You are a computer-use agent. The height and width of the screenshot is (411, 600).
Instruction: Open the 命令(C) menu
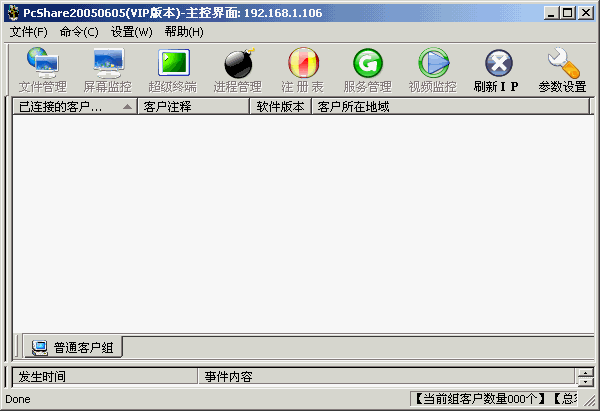(x=79, y=32)
